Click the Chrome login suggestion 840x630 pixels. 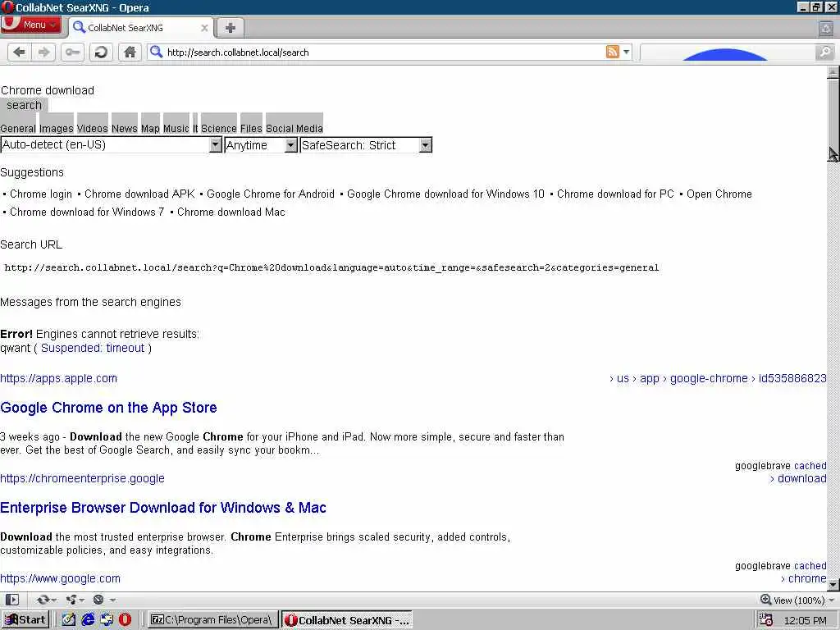(x=41, y=194)
